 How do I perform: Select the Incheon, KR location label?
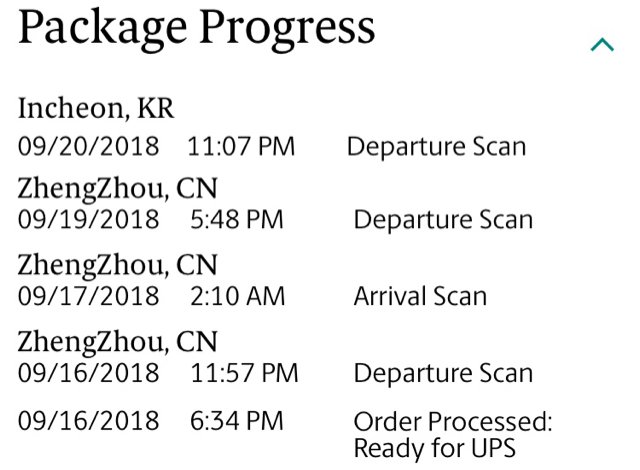tap(96, 109)
